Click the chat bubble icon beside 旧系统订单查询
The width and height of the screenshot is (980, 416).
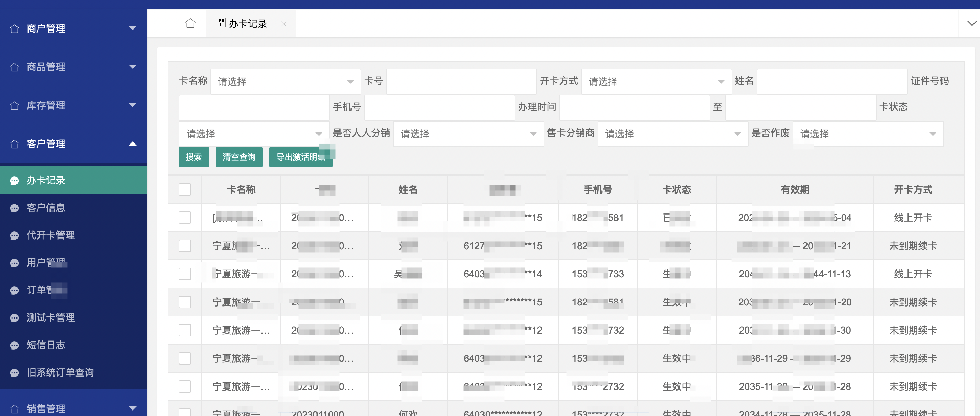(14, 373)
